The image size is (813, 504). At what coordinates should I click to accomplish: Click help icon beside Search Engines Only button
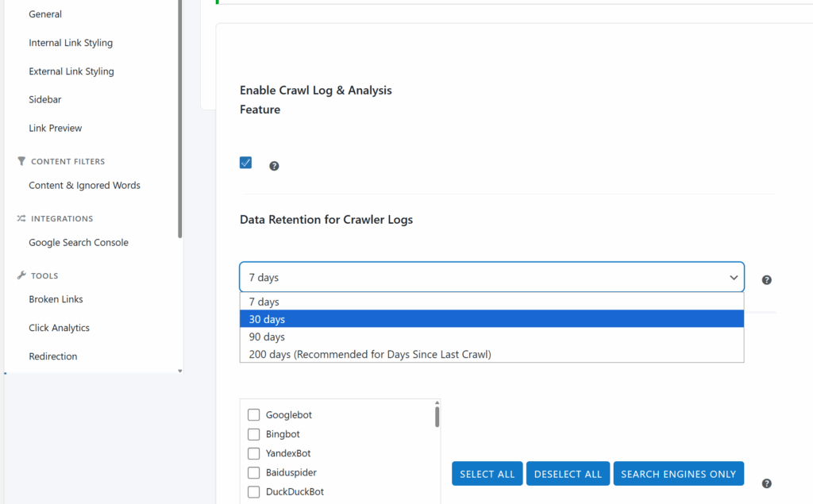pos(766,483)
